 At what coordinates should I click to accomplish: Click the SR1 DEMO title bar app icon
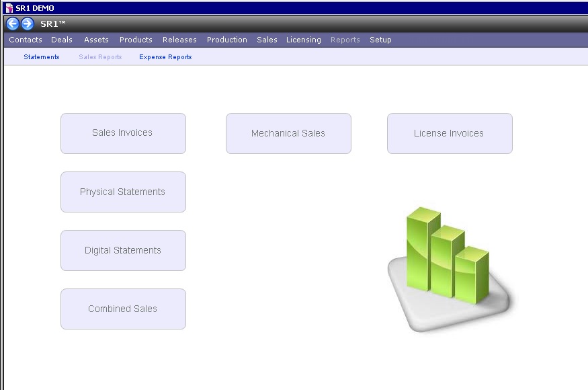(9, 8)
